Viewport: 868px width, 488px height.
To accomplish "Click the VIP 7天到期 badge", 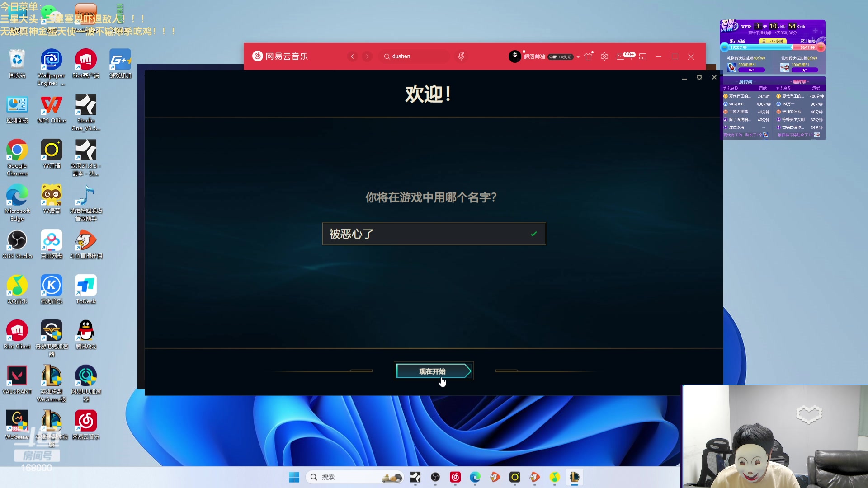I will point(561,57).
